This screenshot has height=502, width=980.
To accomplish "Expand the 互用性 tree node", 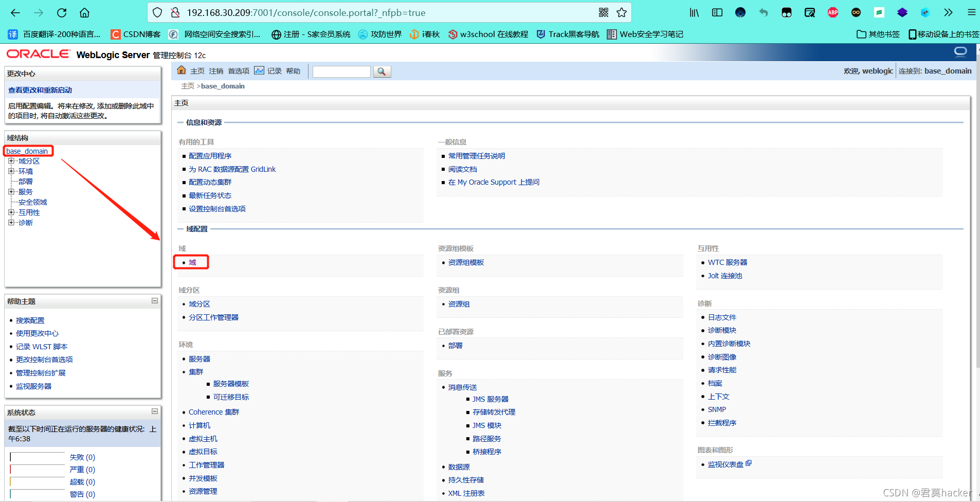I will pos(11,212).
